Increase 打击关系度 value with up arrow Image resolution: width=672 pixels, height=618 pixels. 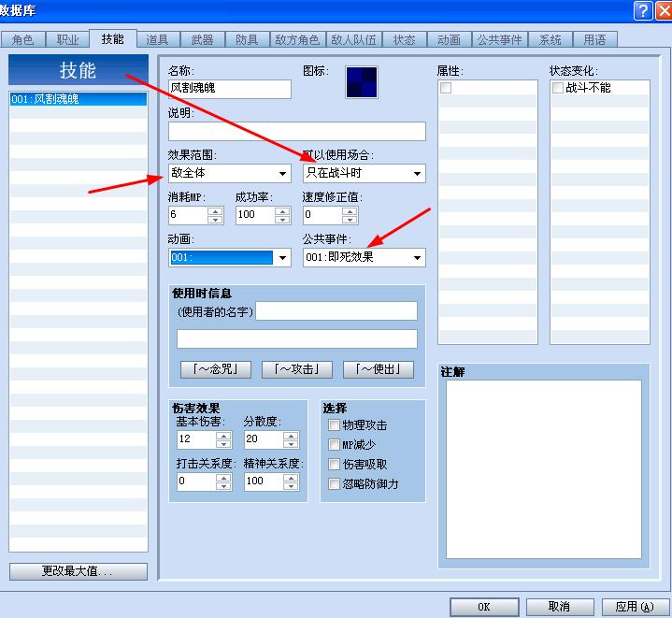[223, 478]
